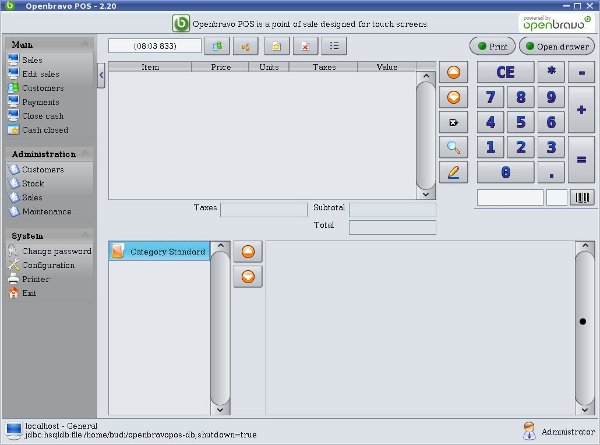The image size is (600, 445).
Task: Click the equals keypad button
Action: [581, 160]
